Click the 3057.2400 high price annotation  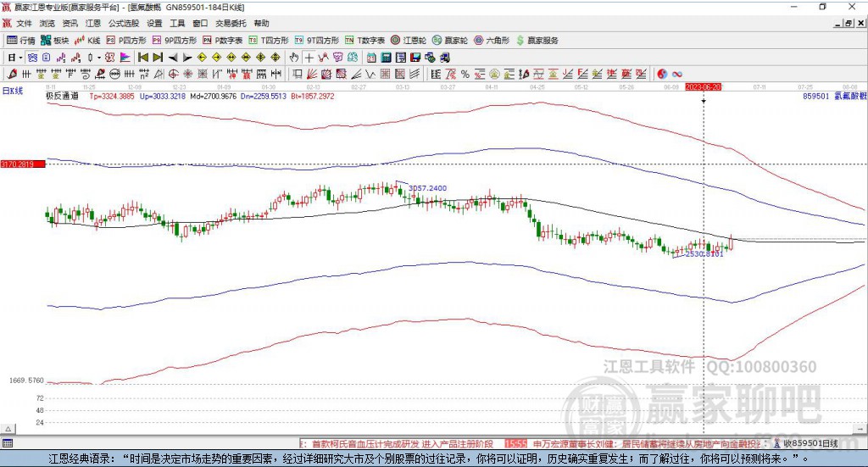(x=427, y=188)
